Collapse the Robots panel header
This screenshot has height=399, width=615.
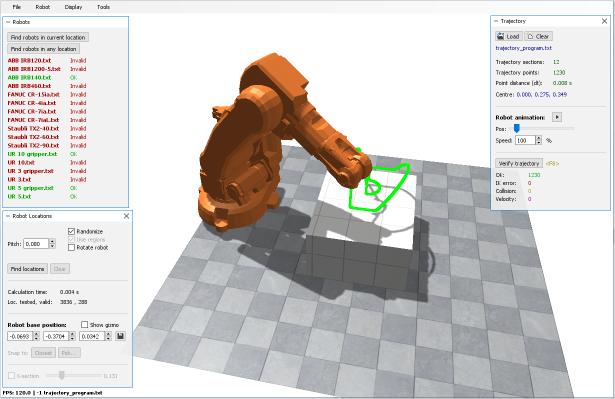click(8, 22)
